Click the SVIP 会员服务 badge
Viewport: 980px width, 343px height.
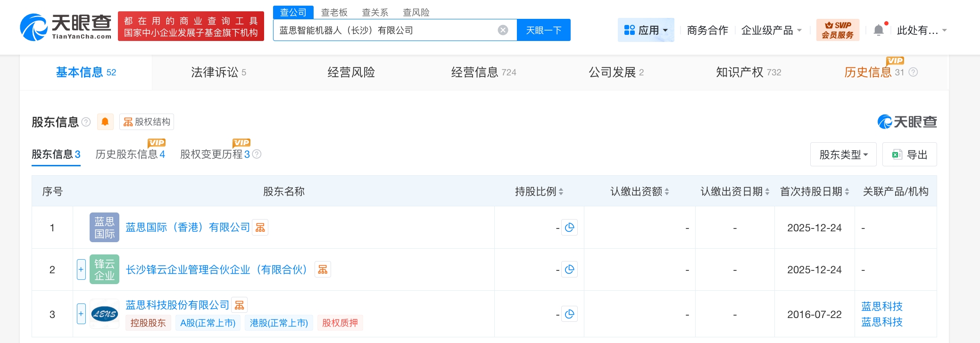(838, 30)
